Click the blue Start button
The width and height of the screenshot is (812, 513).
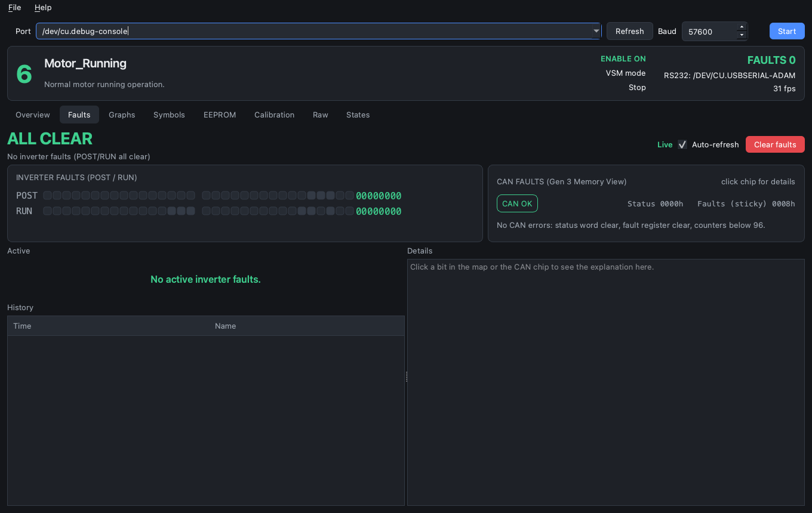787,31
